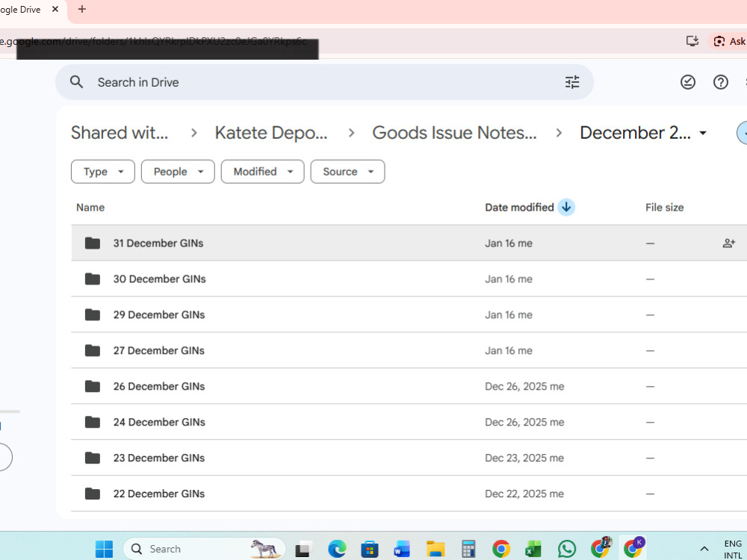Open Calculator from taskbar
Viewport: 747px width, 560px height.
(468, 549)
